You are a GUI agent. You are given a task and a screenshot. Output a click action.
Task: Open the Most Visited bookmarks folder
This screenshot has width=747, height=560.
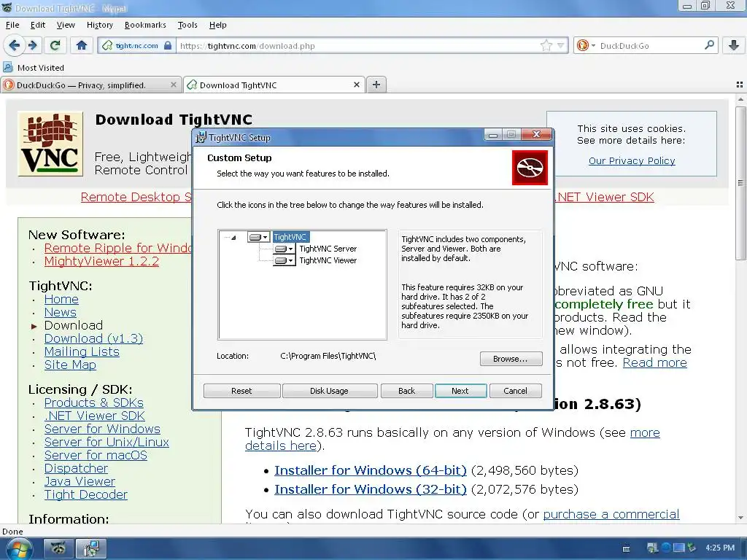[34, 68]
